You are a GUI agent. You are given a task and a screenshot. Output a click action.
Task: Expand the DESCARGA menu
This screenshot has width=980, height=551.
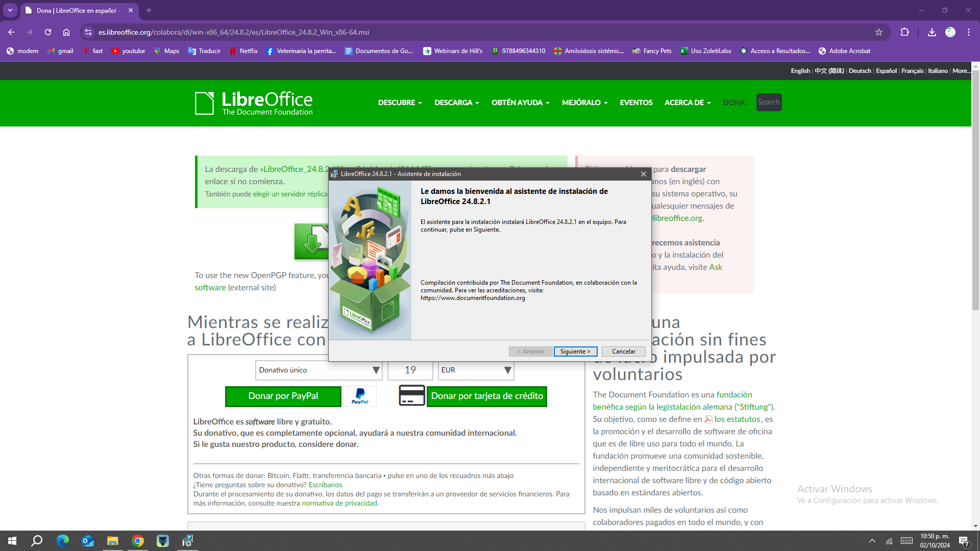tap(456, 103)
